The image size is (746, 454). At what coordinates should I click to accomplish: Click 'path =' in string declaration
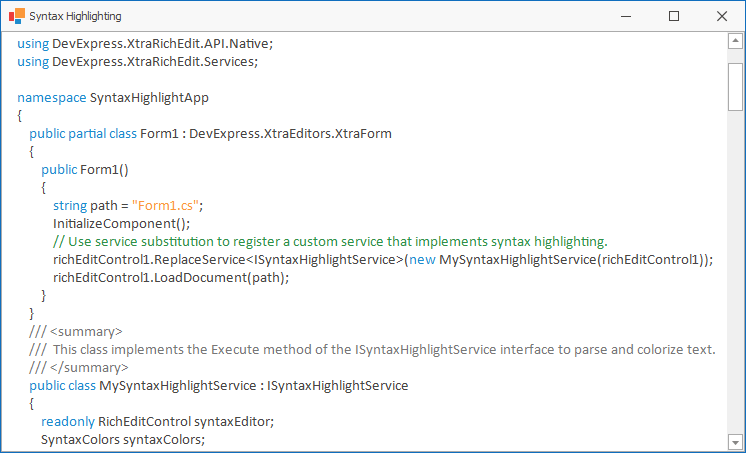109,206
